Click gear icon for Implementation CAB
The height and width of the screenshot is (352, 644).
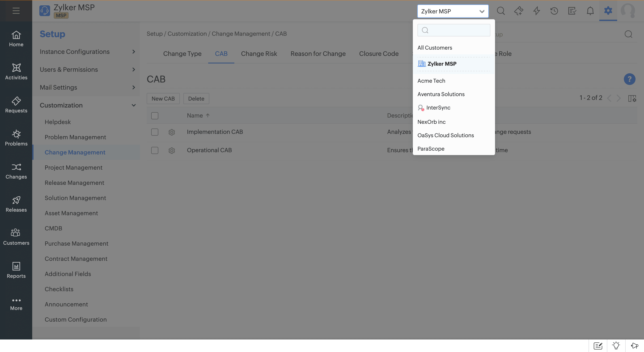point(172,132)
